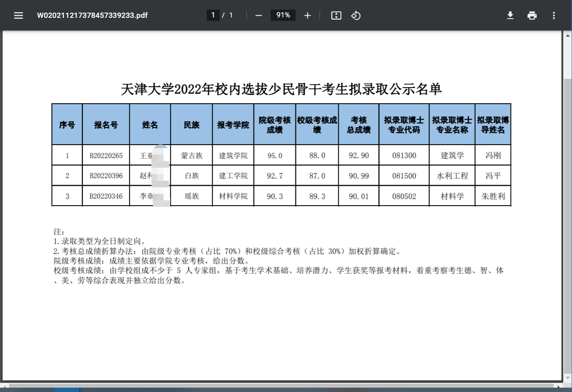Image resolution: width=572 pixels, height=392 pixels.
Task: Click the 考核总成绩 column header
Action: pyautogui.click(x=359, y=125)
